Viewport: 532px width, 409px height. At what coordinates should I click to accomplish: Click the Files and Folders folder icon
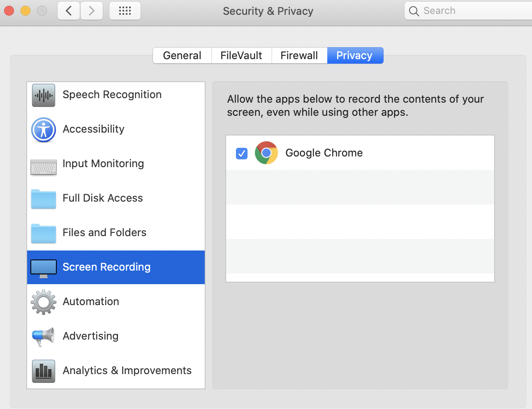pyautogui.click(x=44, y=233)
